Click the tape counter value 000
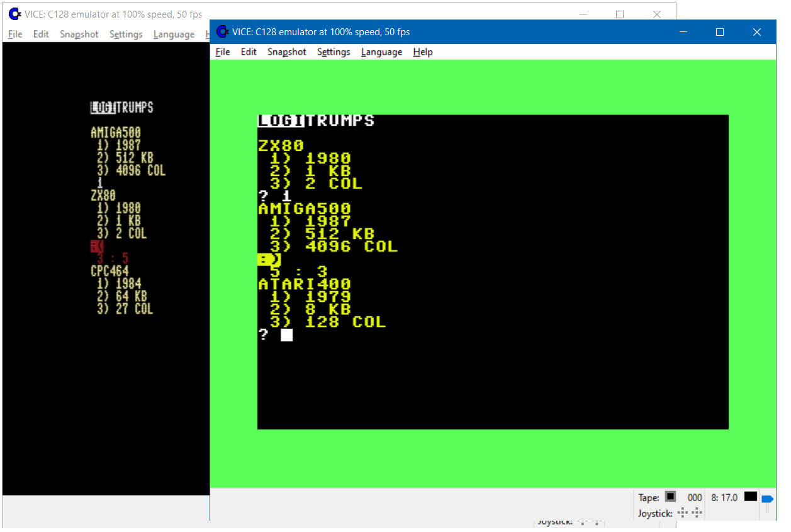Screen dimensions: 791x532 695,497
